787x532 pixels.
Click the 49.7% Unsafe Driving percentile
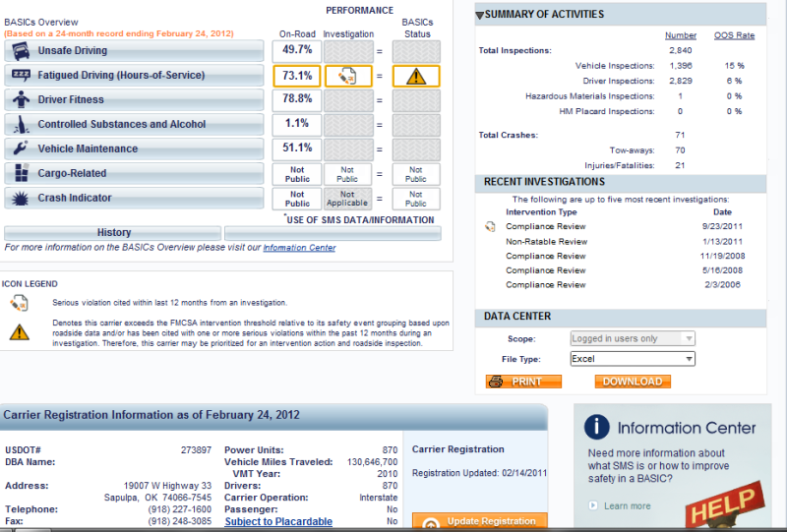click(x=297, y=51)
